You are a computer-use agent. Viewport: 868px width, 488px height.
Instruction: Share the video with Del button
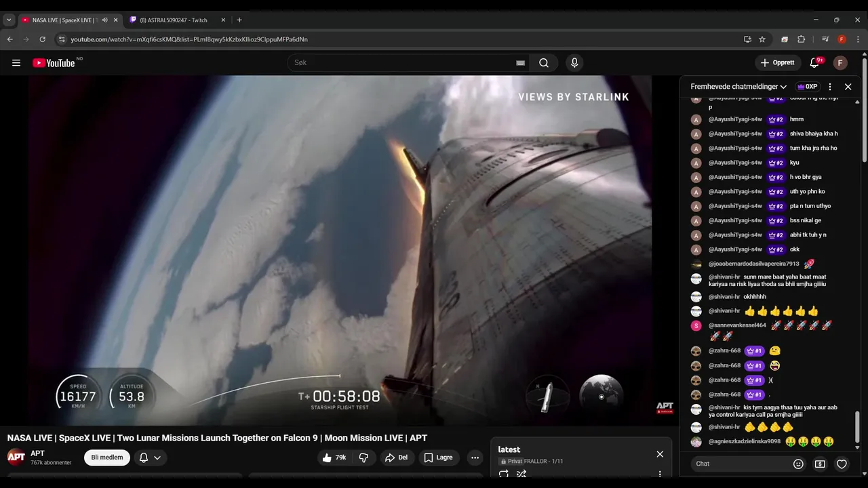pos(397,457)
